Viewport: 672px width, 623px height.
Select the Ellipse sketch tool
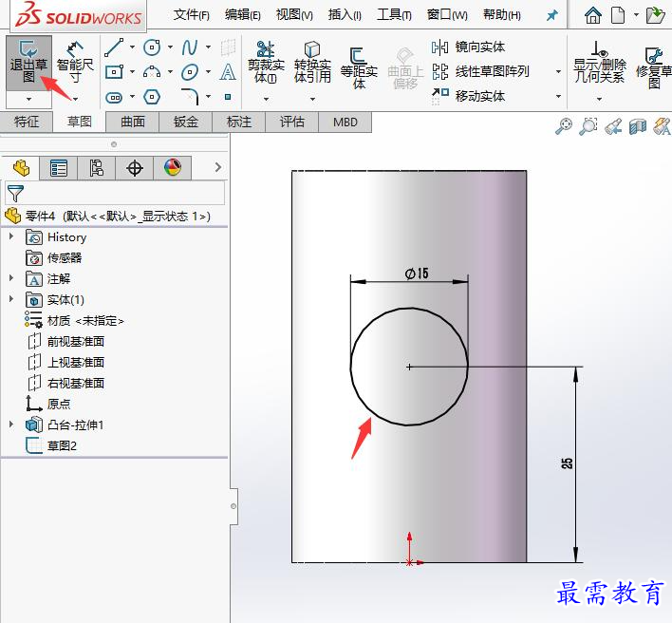(x=190, y=72)
